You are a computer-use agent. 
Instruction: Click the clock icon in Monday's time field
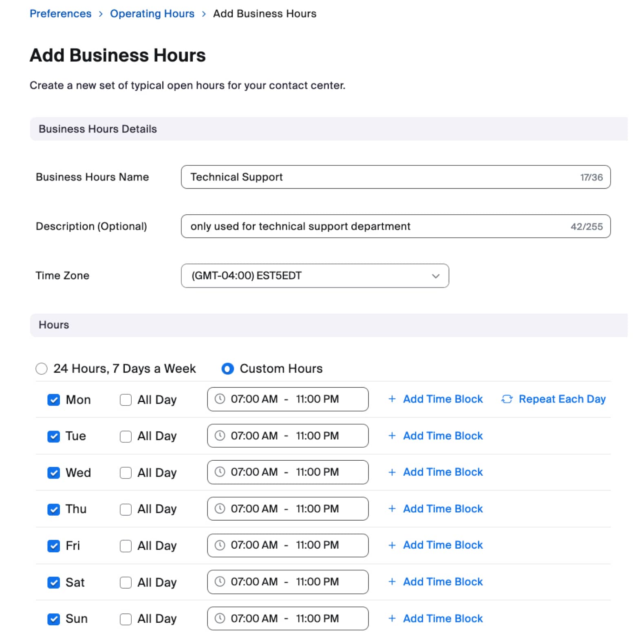click(220, 399)
